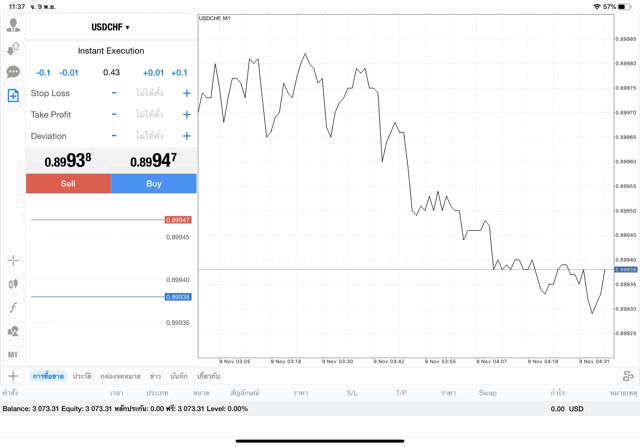Increase Stop Loss with plus button
This screenshot has height=447, width=640.
point(186,93)
